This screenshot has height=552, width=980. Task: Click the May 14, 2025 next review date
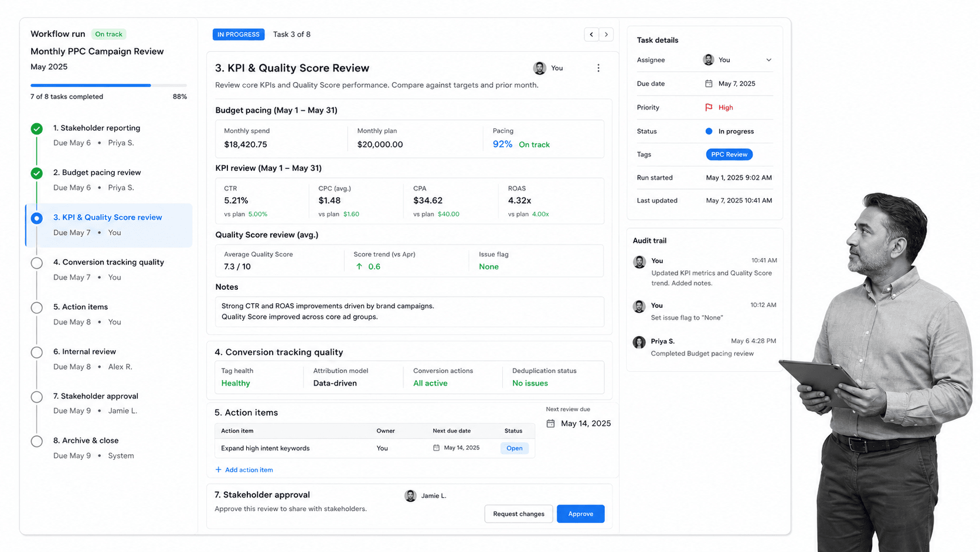pyautogui.click(x=586, y=424)
